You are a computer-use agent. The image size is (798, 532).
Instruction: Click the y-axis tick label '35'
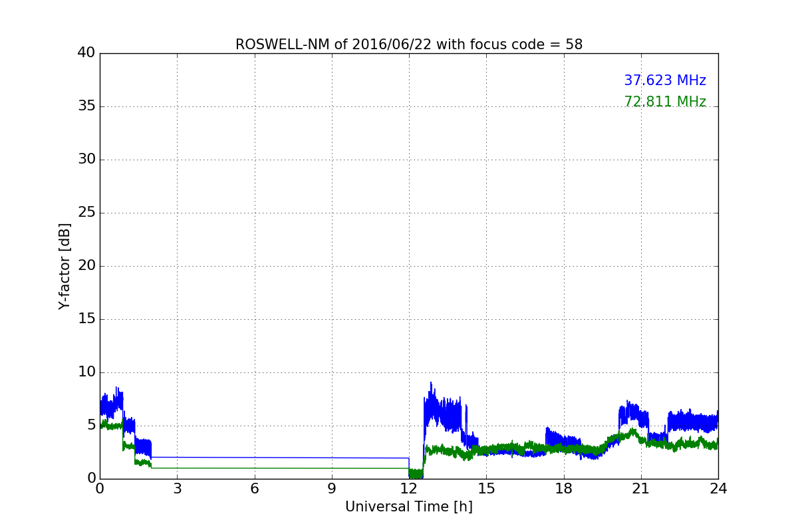86,106
